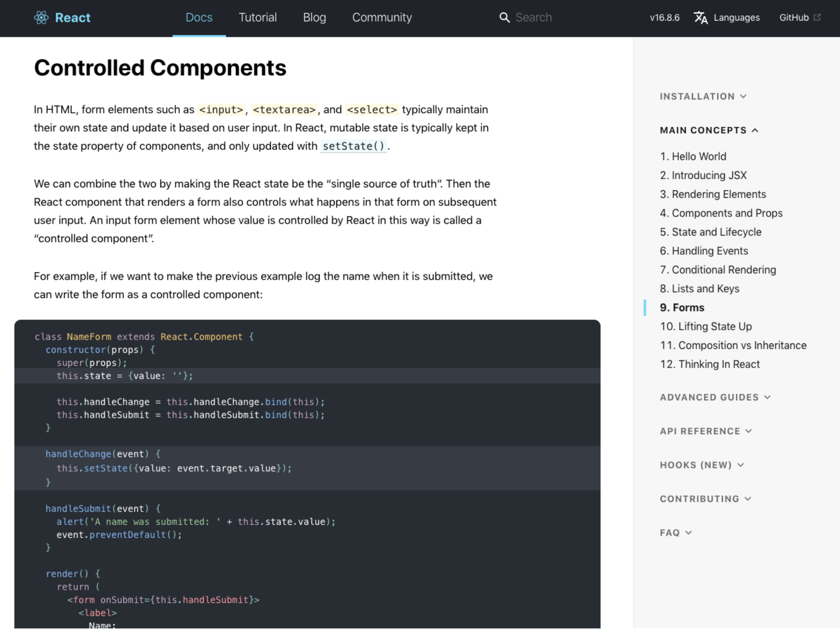Image resolution: width=840 pixels, height=632 pixels.
Task: Expand the Hooks (New) section
Action: pos(702,465)
